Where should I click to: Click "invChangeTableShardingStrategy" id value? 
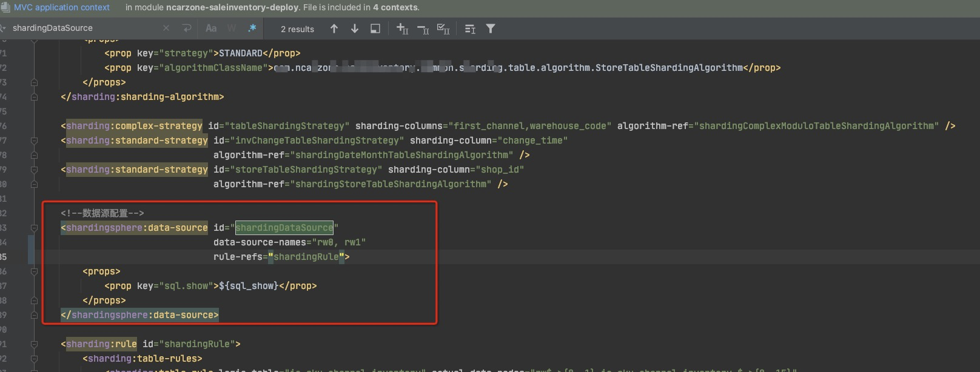tap(317, 141)
